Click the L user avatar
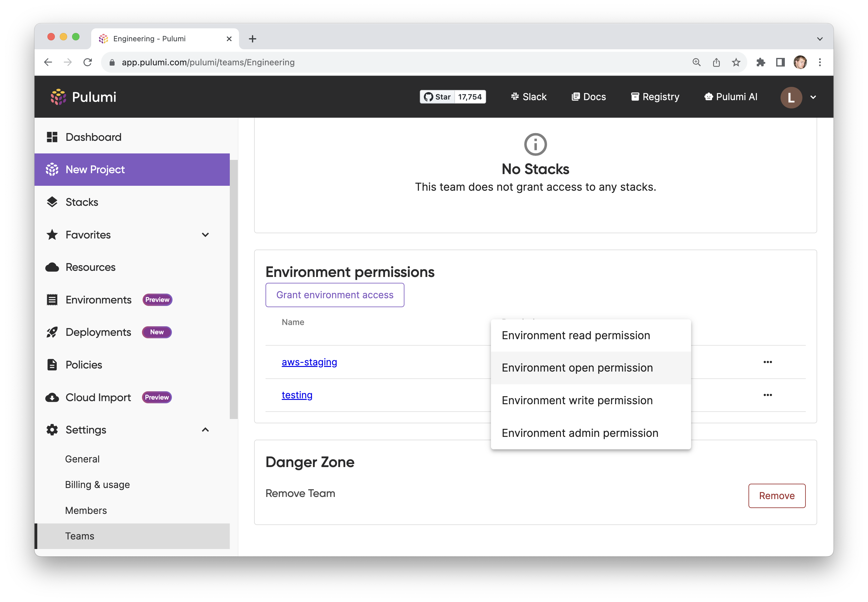868x602 pixels. pyautogui.click(x=791, y=97)
